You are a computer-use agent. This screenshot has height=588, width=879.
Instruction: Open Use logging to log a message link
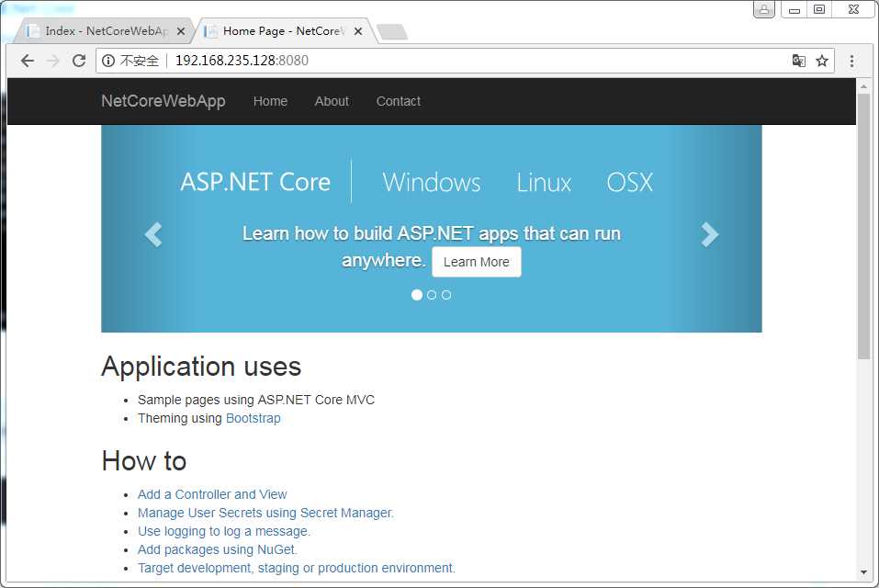[x=224, y=531]
